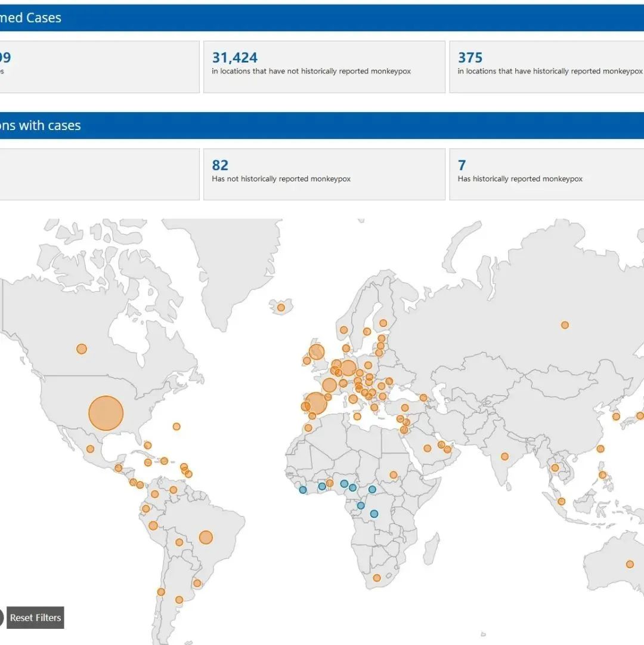
Task: Select the 31,424 non-historical cases card
Action: coord(324,67)
